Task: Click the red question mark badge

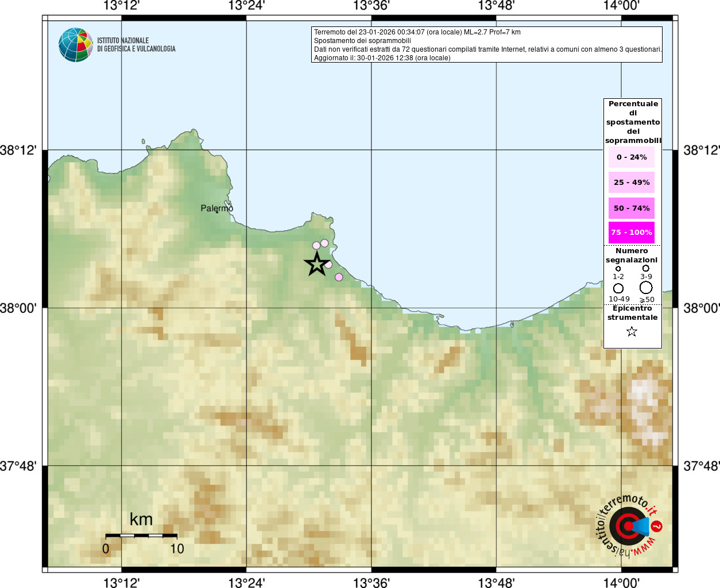Action: tap(657, 526)
